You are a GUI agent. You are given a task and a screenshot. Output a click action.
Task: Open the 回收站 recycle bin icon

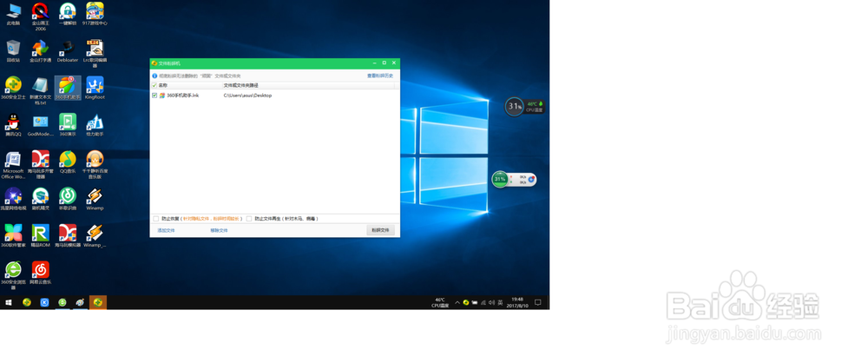pos(13,50)
